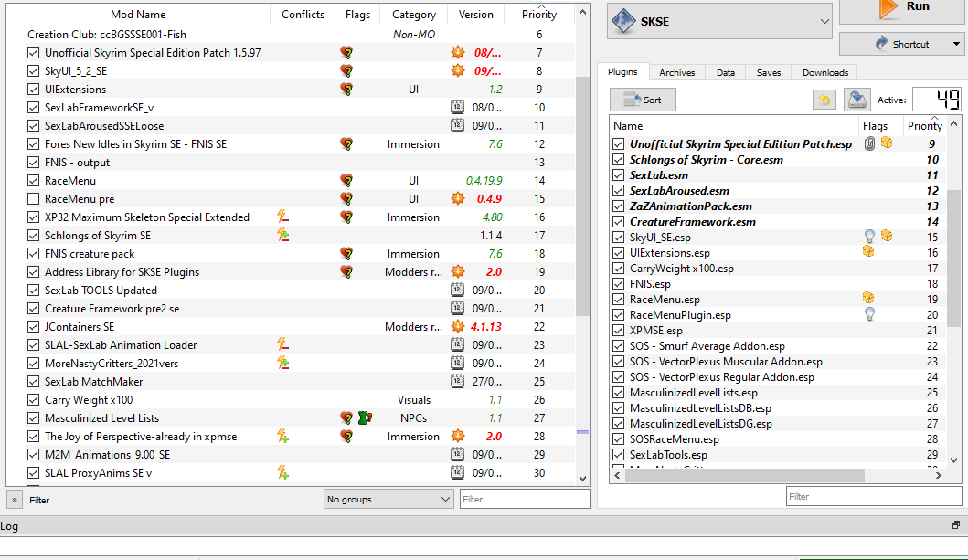The width and height of the screenshot is (968, 560).
Task: Click the plugin Name column header
Action: (735, 125)
